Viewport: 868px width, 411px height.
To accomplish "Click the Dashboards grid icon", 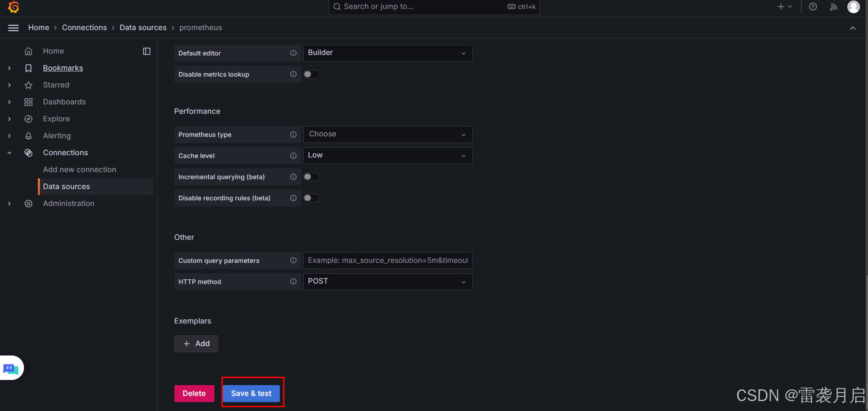I will coord(29,102).
